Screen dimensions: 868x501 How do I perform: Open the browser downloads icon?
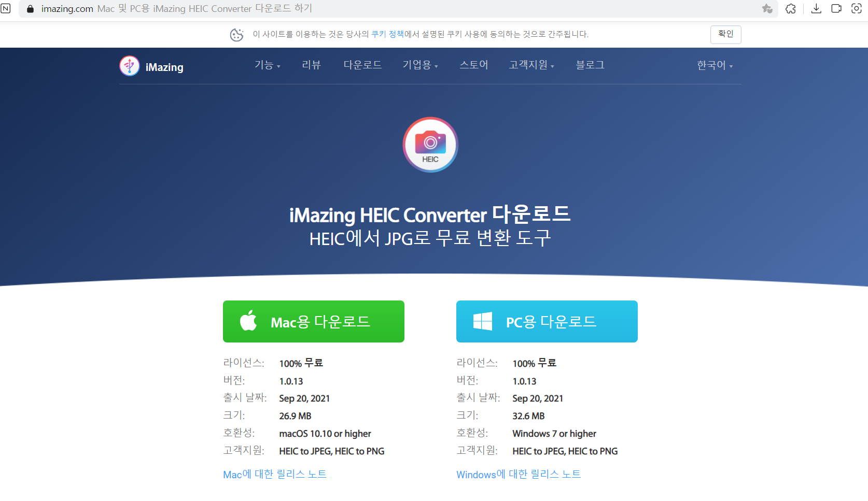click(816, 9)
